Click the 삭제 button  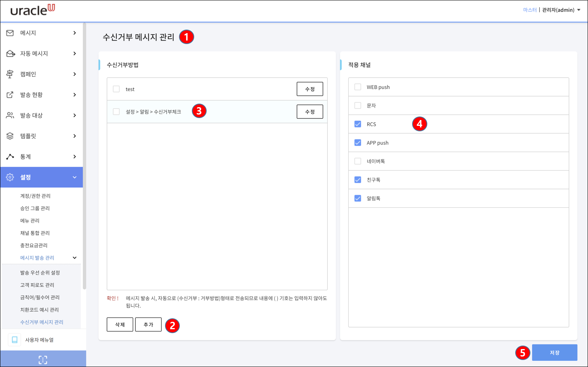click(x=120, y=325)
